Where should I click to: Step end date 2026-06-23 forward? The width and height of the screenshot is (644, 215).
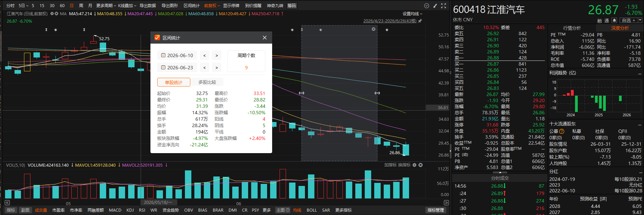point(217,68)
